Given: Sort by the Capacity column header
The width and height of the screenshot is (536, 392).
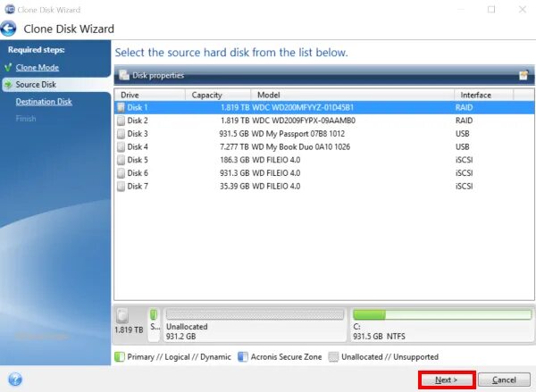Looking at the screenshot, I should coord(218,95).
